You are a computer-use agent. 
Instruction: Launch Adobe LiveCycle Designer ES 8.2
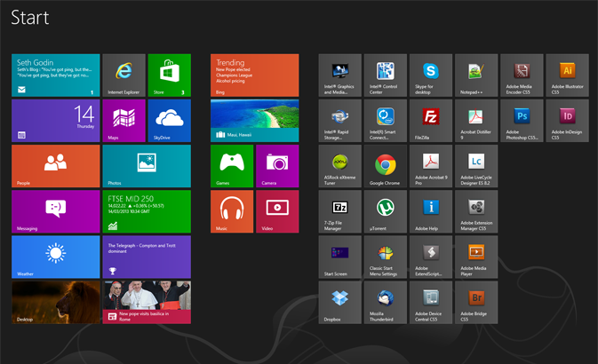pyautogui.click(x=476, y=166)
